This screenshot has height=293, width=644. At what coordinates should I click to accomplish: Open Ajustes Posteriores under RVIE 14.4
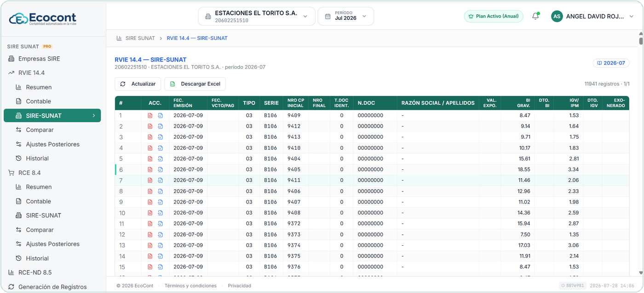coord(52,144)
